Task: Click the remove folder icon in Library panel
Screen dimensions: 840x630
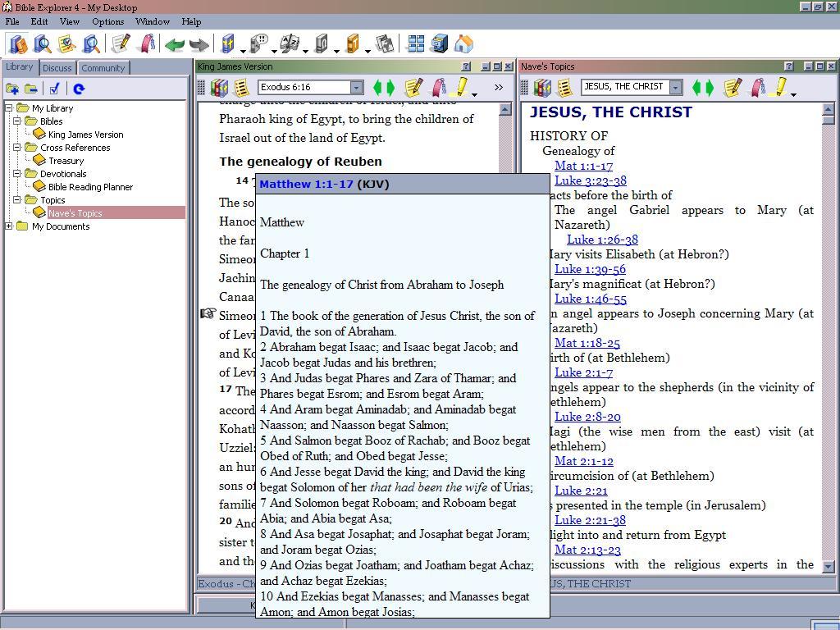Action: click(x=31, y=89)
